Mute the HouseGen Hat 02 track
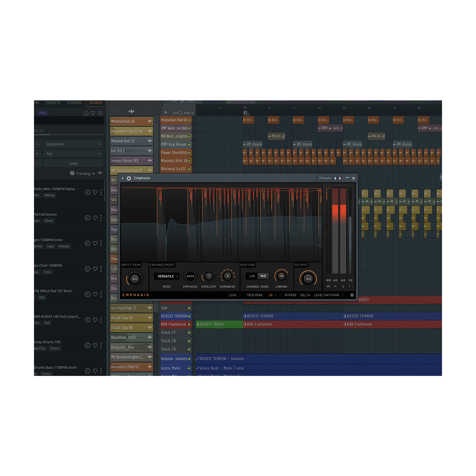476x476 pixels. point(189,120)
